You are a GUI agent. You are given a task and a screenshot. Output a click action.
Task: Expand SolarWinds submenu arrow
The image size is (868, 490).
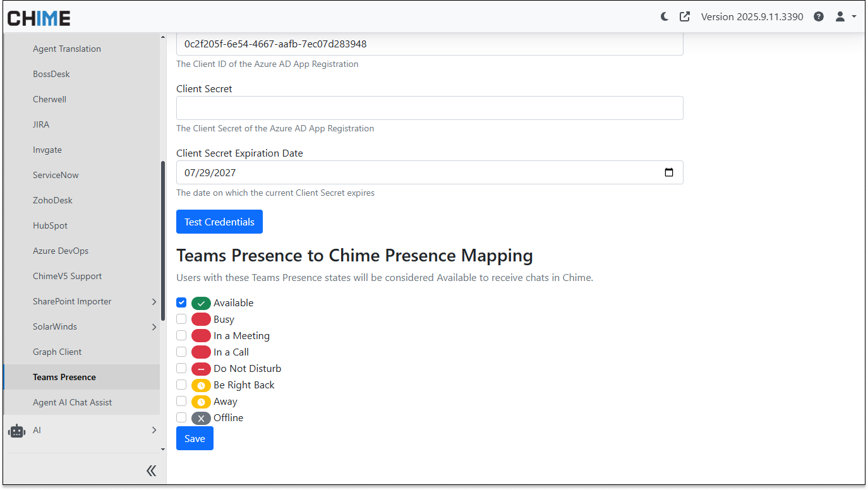tap(154, 327)
